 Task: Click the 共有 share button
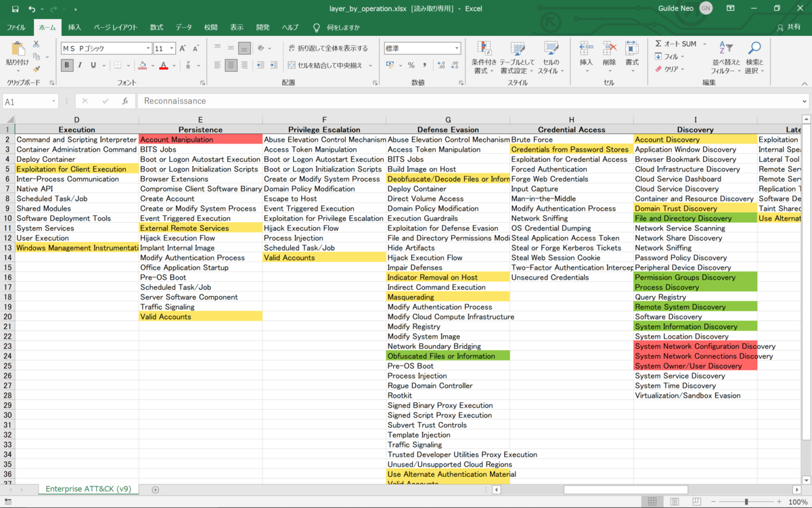(789, 27)
